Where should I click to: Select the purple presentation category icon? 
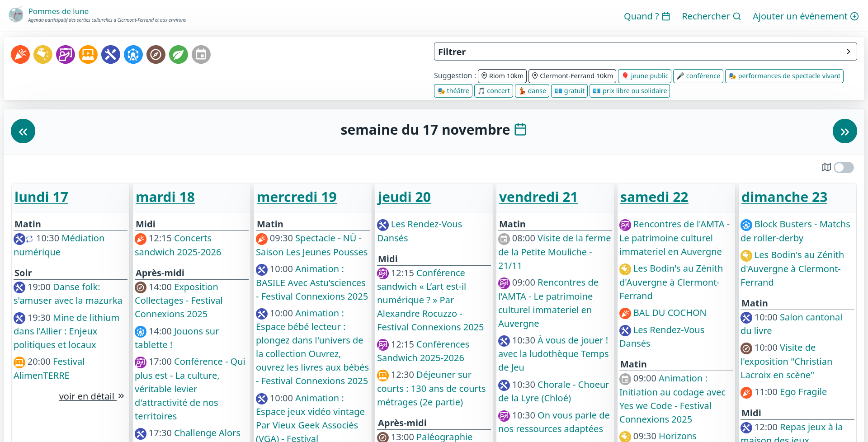click(x=66, y=55)
